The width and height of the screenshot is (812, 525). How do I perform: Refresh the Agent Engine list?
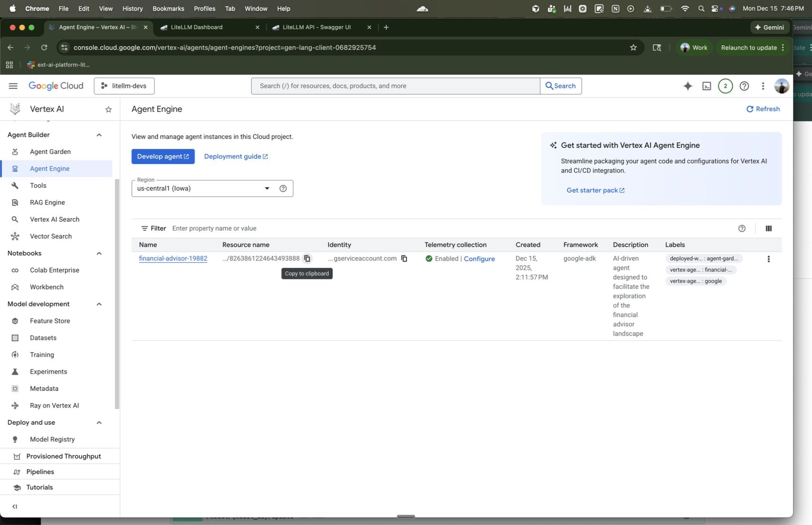tap(763, 109)
